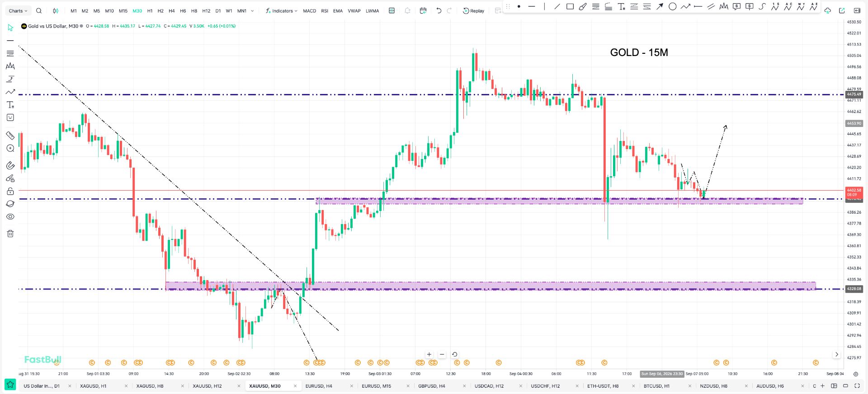
Task: Open the Charts dropdown menu
Action: tap(18, 11)
